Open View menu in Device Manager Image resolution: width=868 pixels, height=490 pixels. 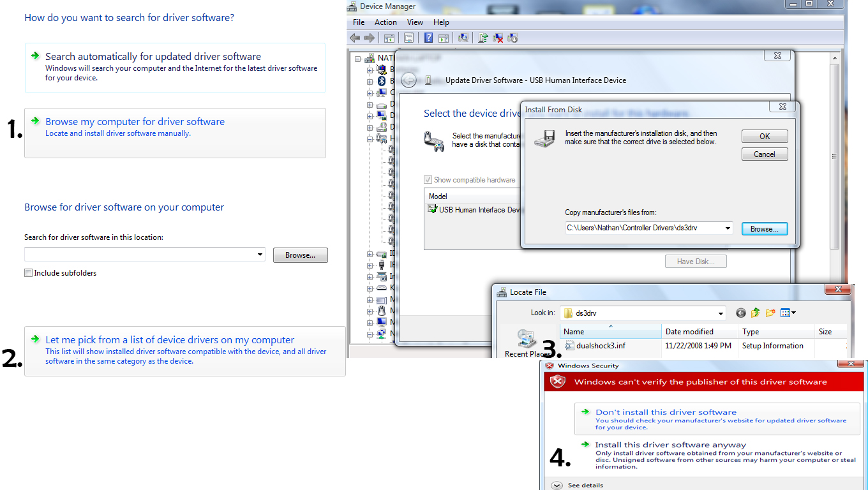[x=415, y=22]
